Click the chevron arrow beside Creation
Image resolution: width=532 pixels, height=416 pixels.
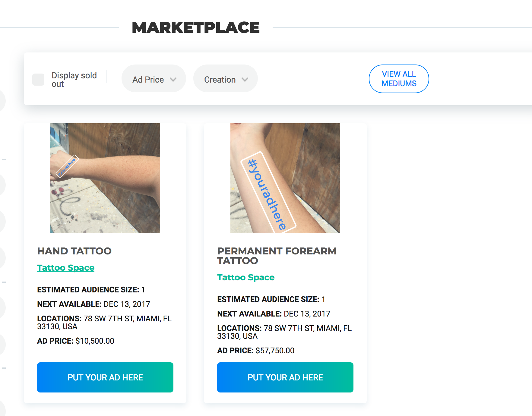click(x=245, y=80)
